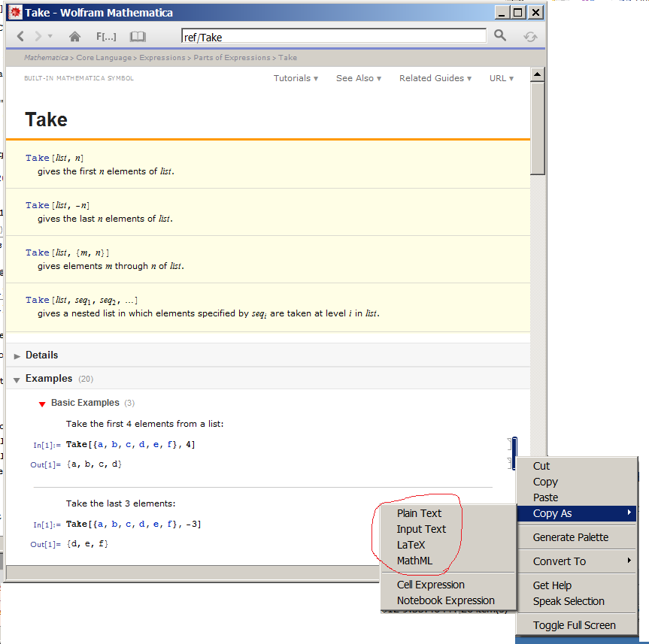
Task: Open the Related Guides dropdown
Action: click(x=435, y=78)
